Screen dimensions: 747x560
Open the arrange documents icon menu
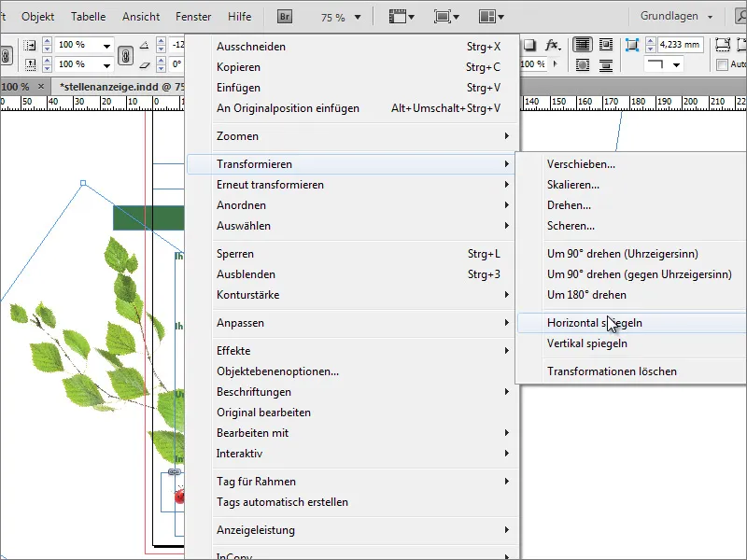point(491,17)
